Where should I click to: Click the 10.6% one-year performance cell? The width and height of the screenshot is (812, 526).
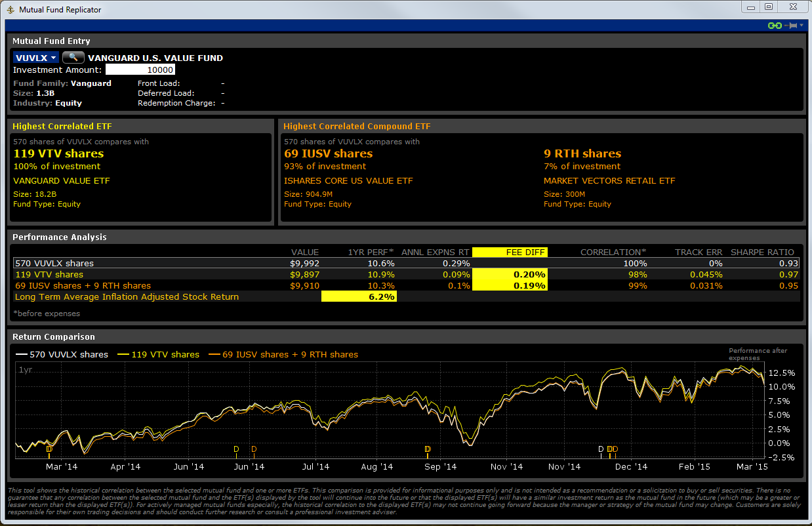[382, 263]
